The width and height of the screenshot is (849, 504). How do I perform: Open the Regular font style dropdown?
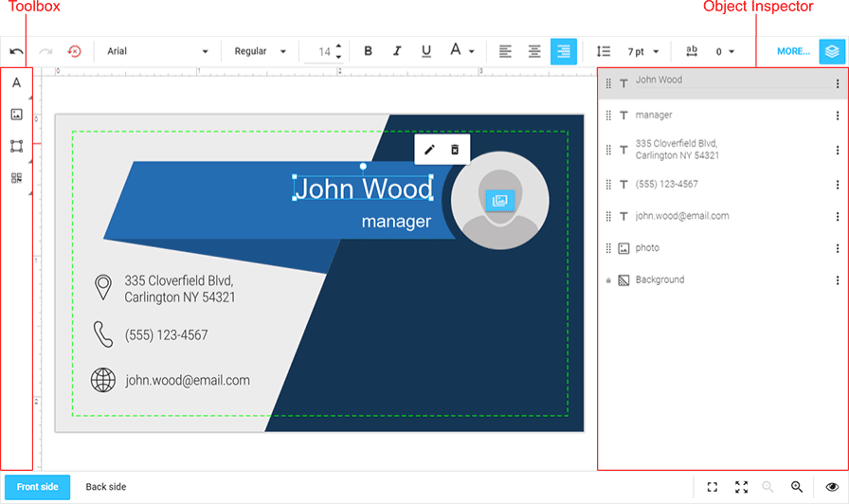(x=260, y=51)
